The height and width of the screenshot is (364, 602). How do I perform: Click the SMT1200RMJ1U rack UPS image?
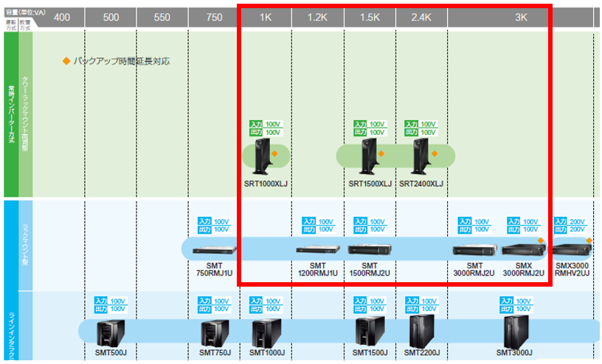[x=318, y=249]
